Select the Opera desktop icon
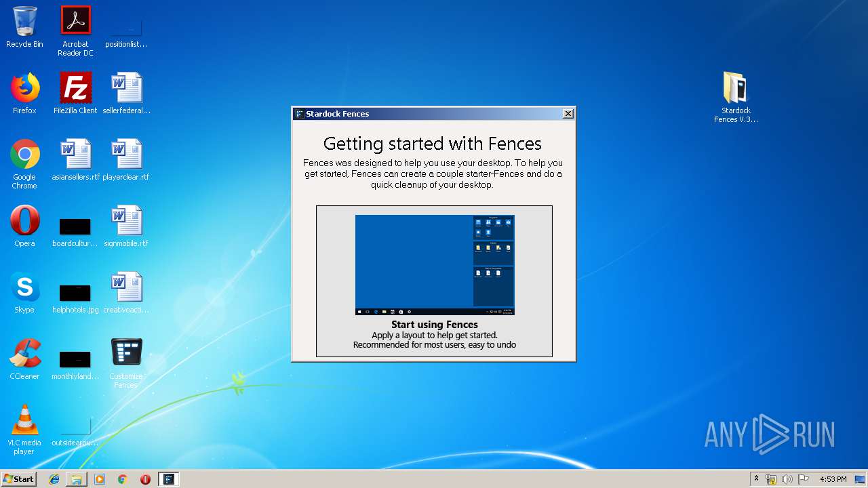 24,226
